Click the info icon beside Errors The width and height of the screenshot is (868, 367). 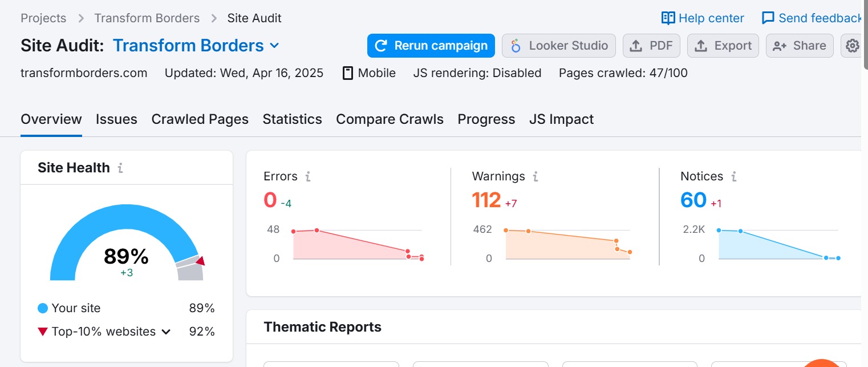(x=308, y=176)
